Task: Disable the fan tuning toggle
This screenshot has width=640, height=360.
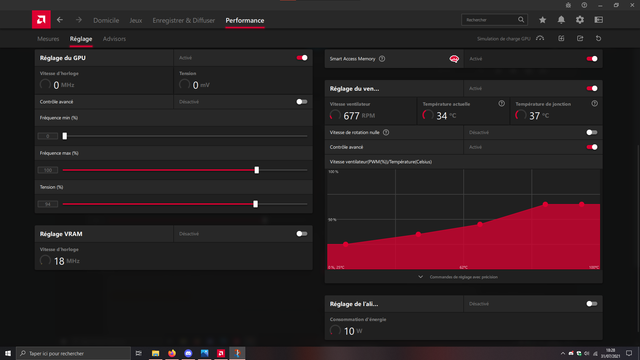Action: [592, 89]
